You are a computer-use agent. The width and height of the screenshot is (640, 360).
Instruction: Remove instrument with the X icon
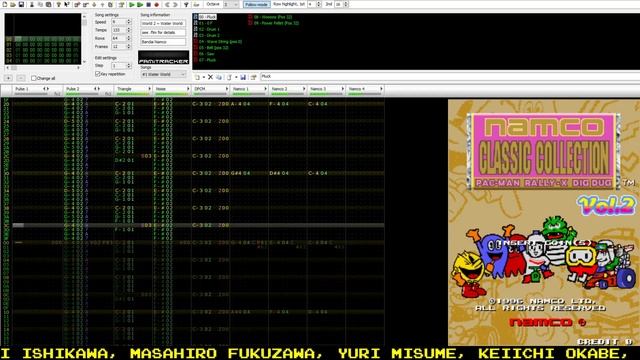(x=210, y=77)
